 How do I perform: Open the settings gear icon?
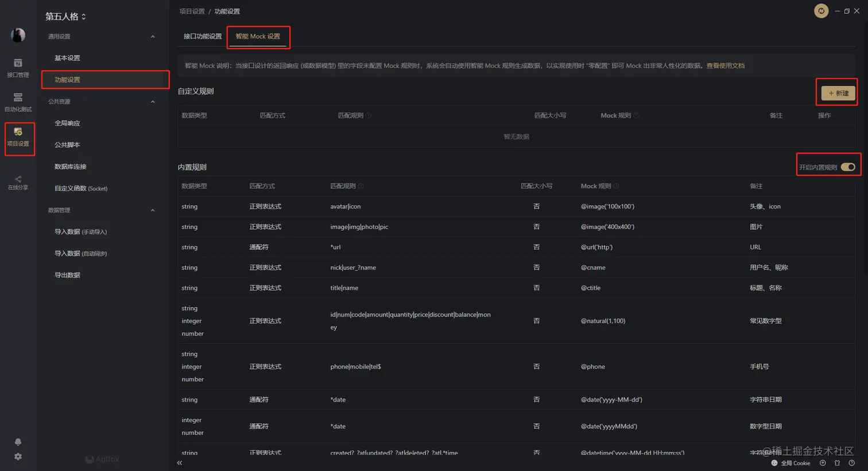tap(18, 457)
